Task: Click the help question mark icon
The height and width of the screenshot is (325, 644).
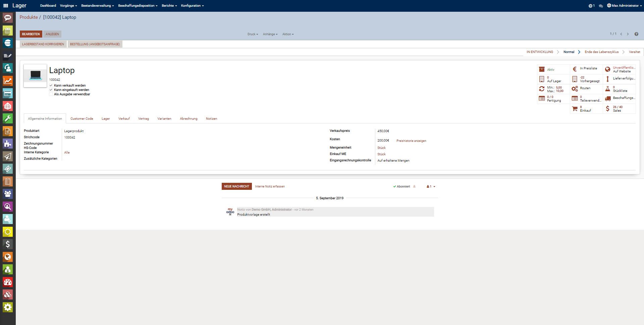Action: (x=636, y=34)
